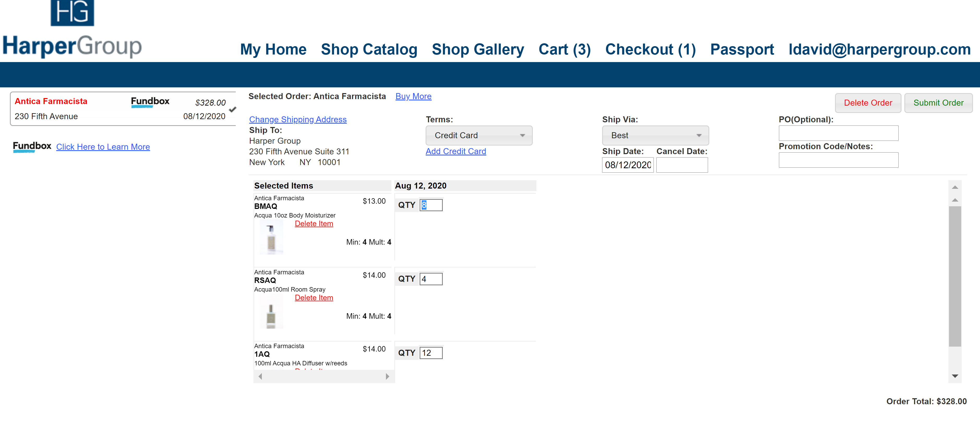The image size is (980, 429).
Task: Click the scroll up arrow of the item list
Action: [x=955, y=200]
